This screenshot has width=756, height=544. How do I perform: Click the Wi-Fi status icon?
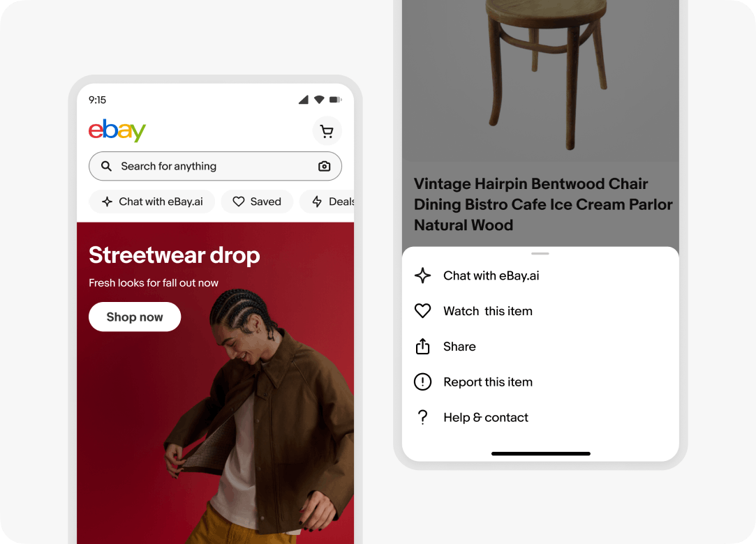tap(319, 100)
